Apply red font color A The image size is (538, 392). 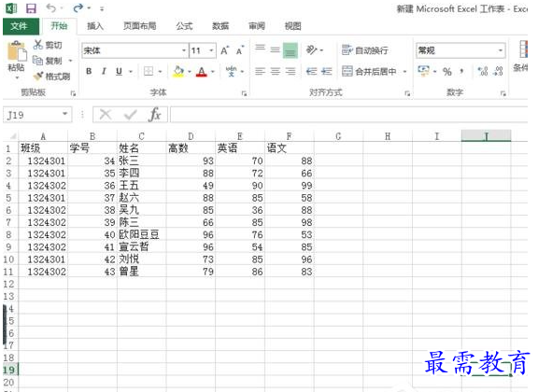coord(202,71)
